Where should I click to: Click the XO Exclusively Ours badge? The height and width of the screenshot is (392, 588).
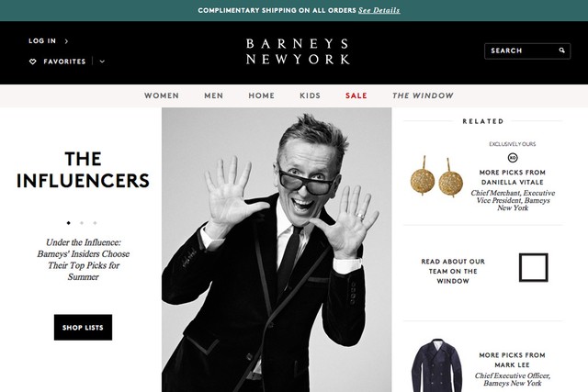(513, 158)
